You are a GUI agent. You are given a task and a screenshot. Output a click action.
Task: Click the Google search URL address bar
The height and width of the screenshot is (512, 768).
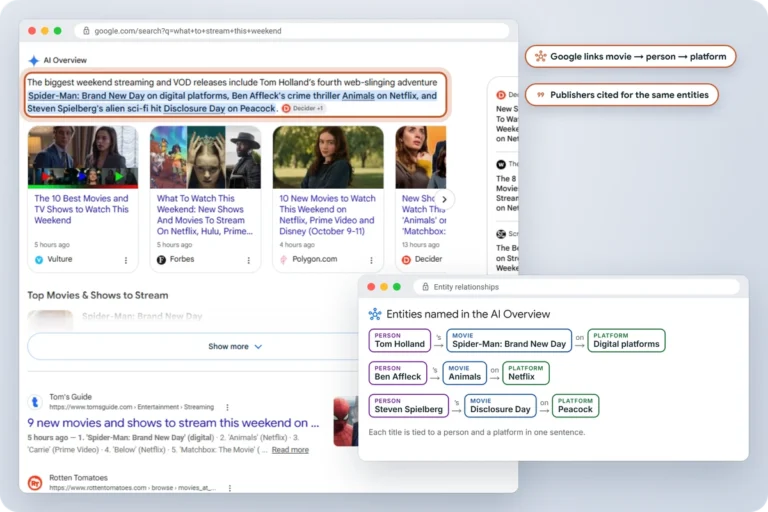292,31
